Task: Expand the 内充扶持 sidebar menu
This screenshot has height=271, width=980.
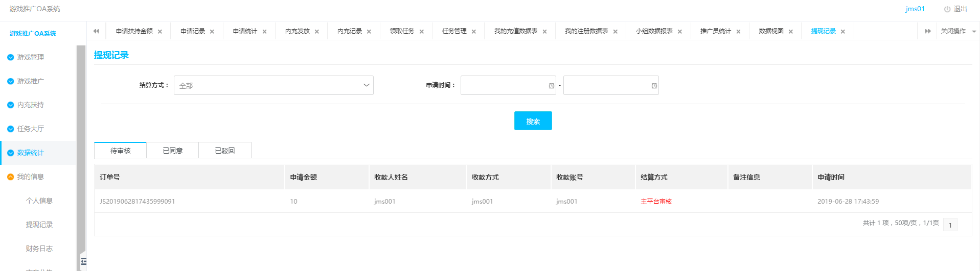Action: [x=31, y=105]
